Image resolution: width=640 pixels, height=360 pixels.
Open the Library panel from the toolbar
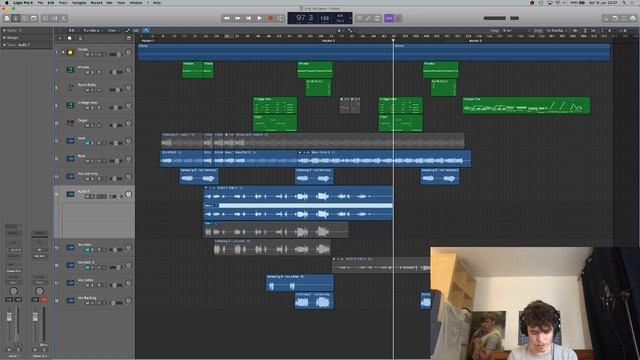7,18
